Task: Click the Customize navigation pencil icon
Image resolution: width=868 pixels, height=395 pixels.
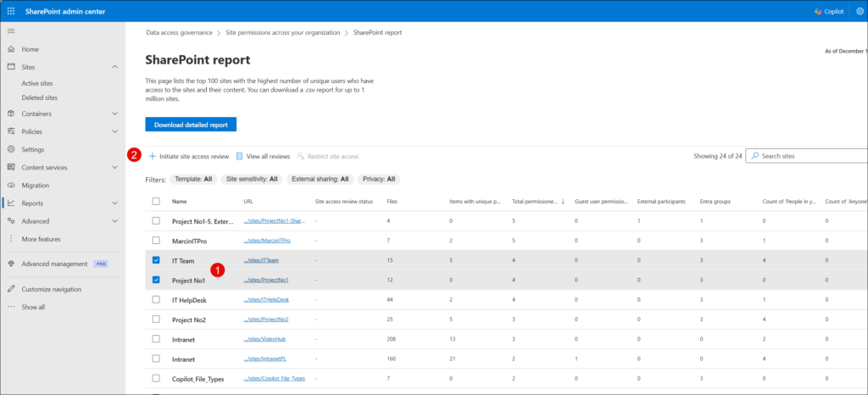Action: (x=11, y=289)
